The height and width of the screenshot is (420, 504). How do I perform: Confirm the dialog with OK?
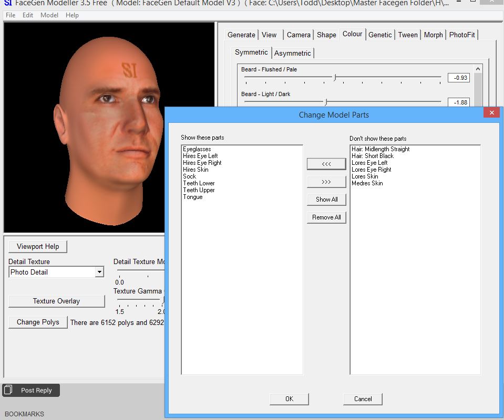(x=289, y=399)
